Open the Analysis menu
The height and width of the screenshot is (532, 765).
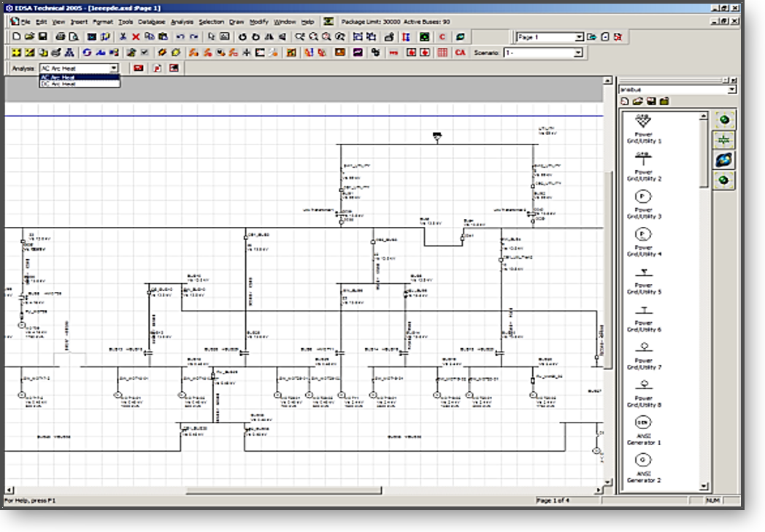pos(182,22)
